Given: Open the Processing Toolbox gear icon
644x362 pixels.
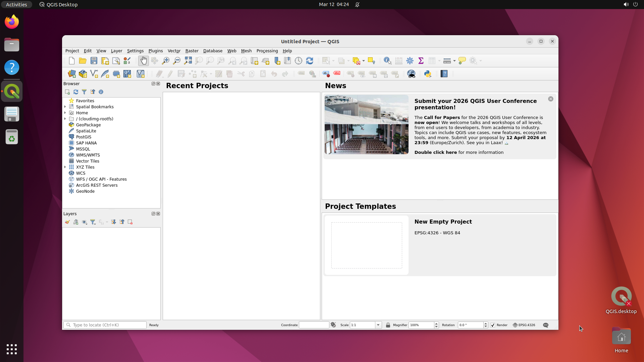Looking at the screenshot, I should click(x=410, y=61).
